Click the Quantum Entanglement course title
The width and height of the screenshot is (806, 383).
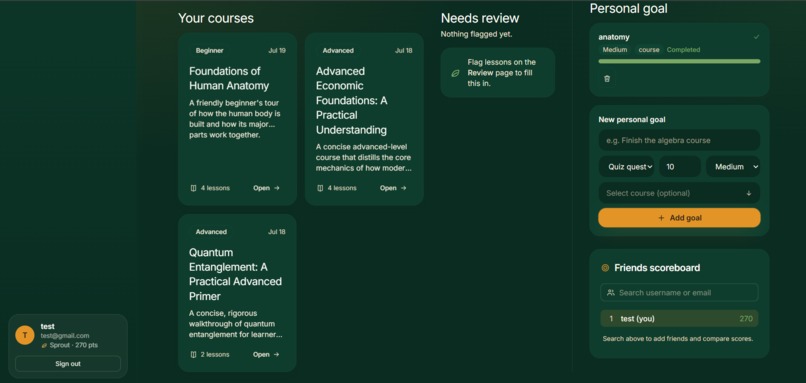pos(235,274)
